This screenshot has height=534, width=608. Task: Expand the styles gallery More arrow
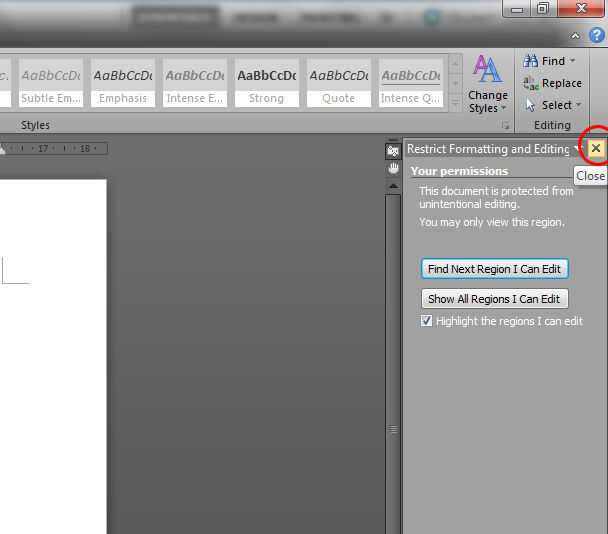(x=455, y=102)
